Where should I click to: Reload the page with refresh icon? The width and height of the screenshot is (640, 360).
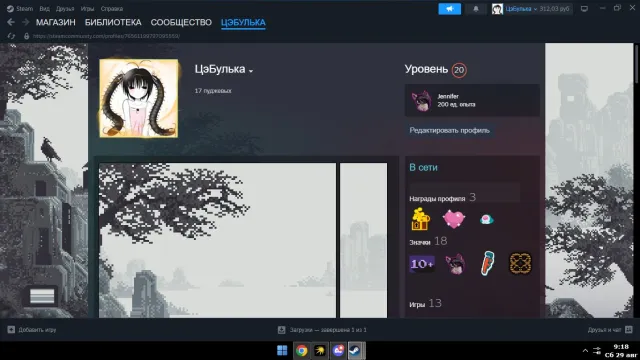click(x=11, y=36)
